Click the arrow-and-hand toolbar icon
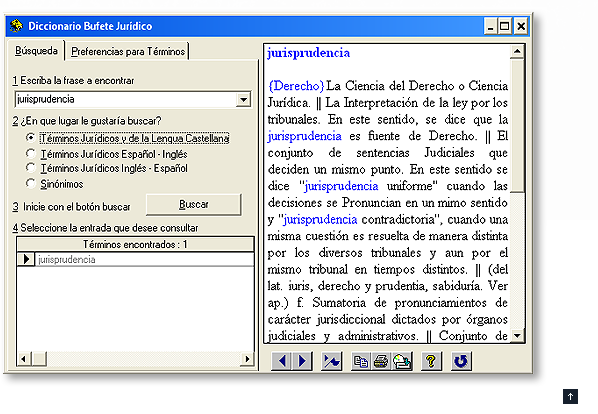 (331, 361)
